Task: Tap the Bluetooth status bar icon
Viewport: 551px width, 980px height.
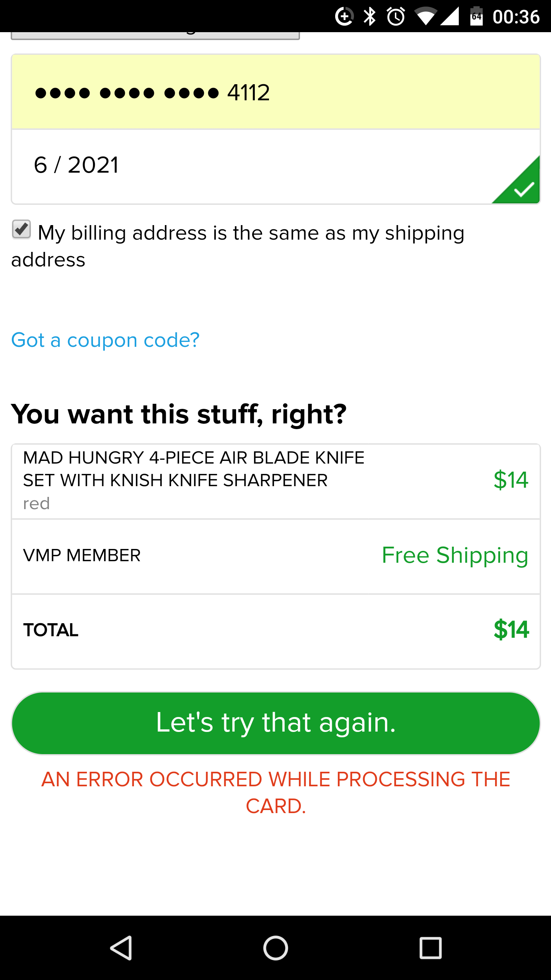Action: pyautogui.click(x=370, y=16)
